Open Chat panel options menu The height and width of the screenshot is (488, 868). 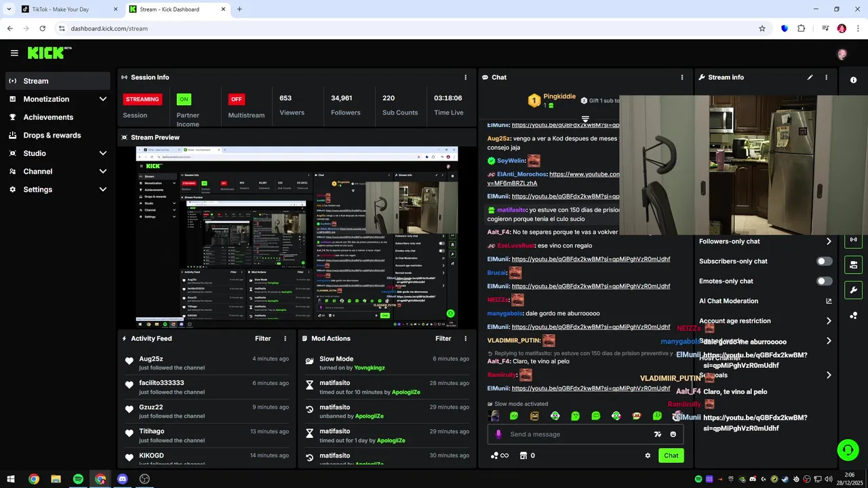(682, 77)
